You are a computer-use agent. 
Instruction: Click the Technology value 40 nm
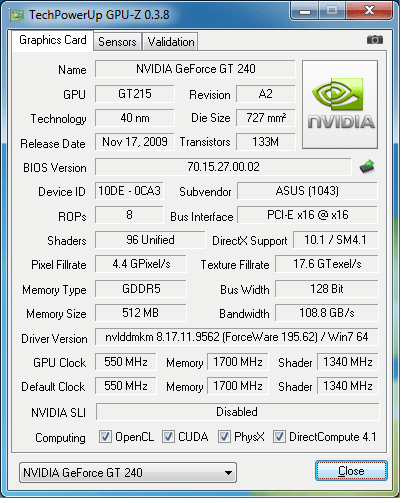[x=135, y=118]
